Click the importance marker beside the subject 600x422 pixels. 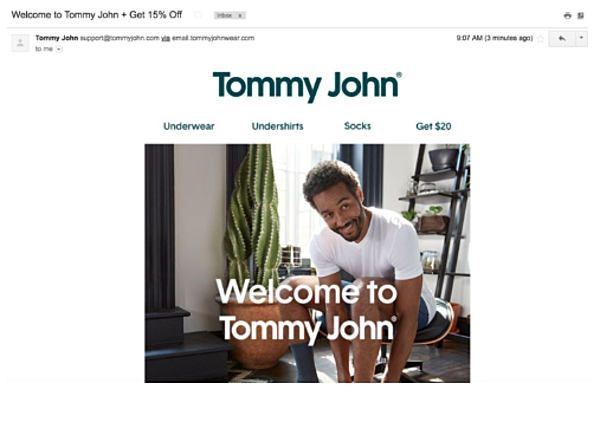[x=198, y=15]
